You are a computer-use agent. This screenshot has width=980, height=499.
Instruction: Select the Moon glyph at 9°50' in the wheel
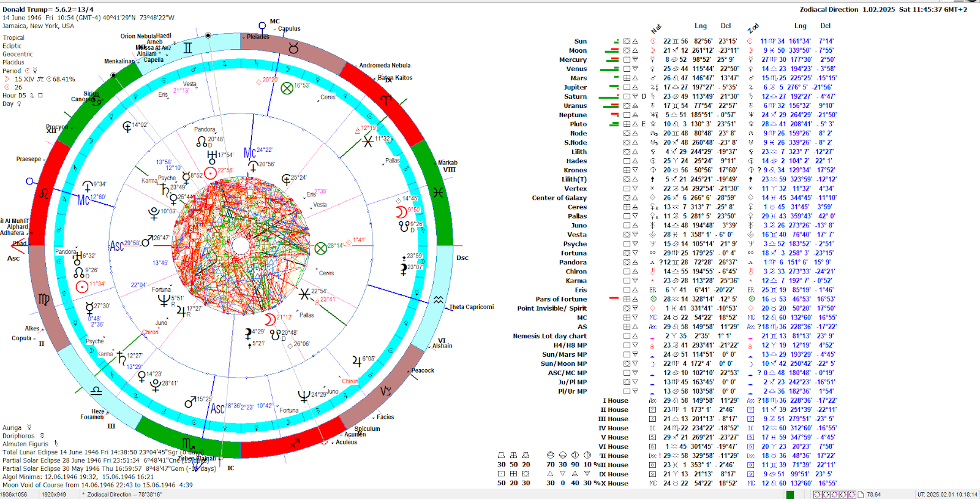(401, 212)
